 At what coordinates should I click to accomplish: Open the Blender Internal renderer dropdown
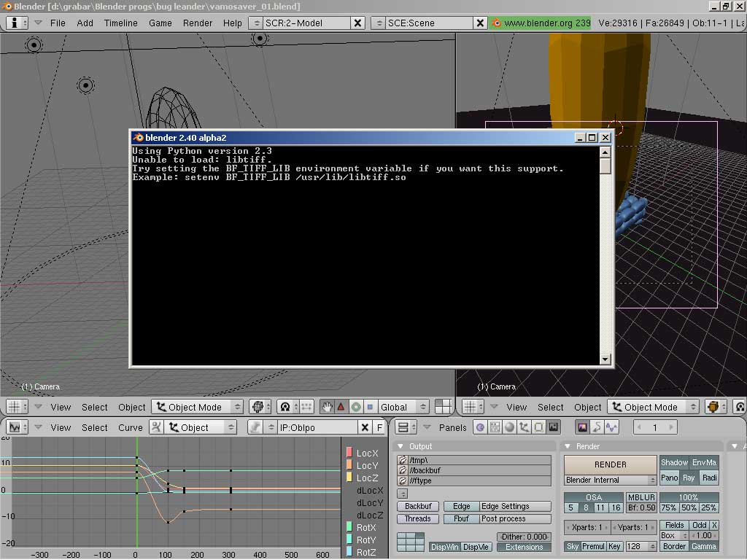coord(611,480)
